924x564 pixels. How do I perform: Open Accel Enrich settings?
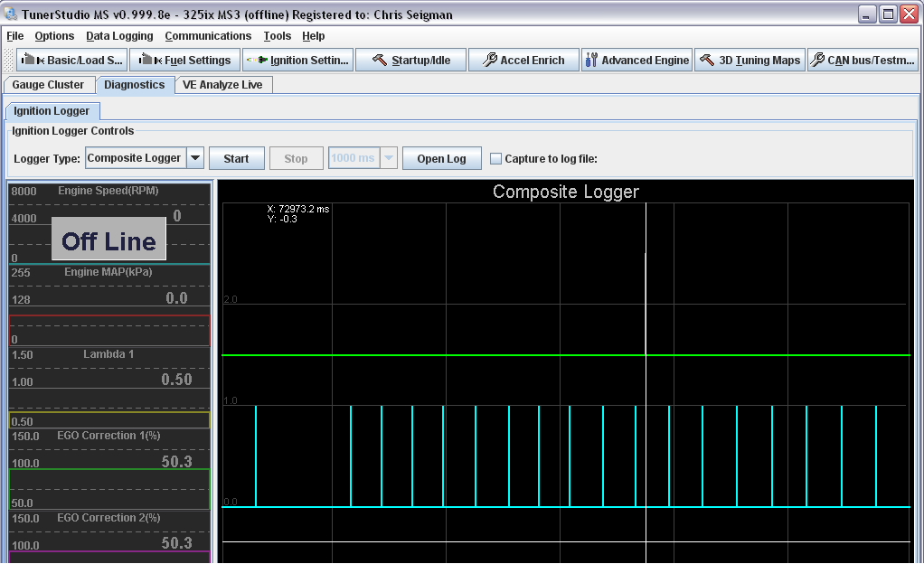(x=523, y=61)
